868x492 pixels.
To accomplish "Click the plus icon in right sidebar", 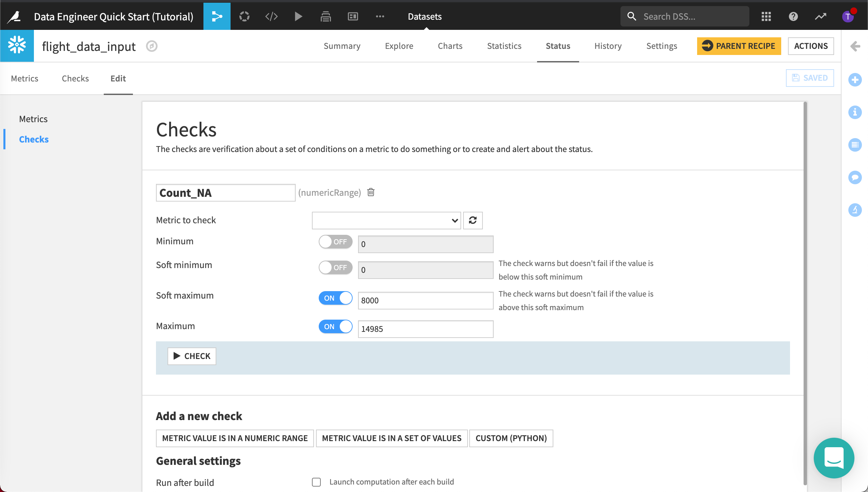I will [x=855, y=80].
